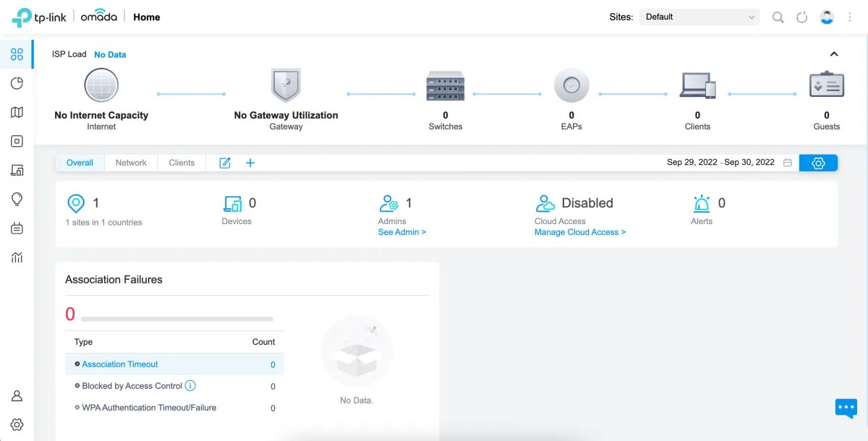868x441 pixels.
Task: Open the blue dashboard settings gear button
Action: point(818,163)
